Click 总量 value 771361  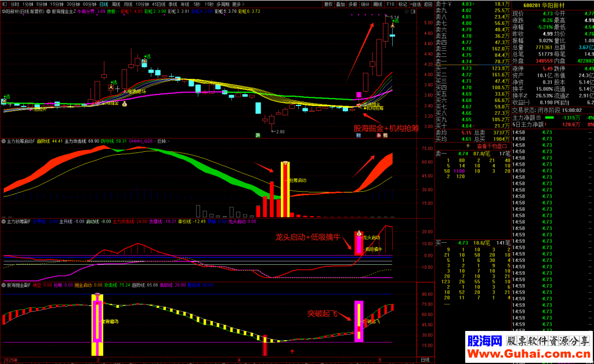point(544,48)
